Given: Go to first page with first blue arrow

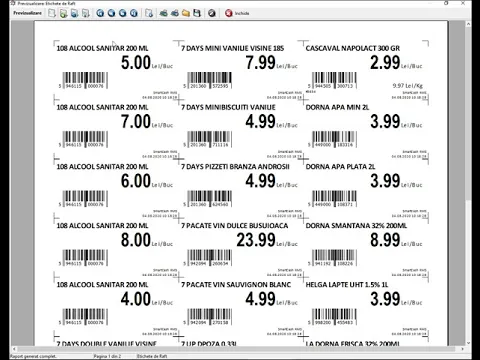Looking at the screenshot, I should (100, 13).
